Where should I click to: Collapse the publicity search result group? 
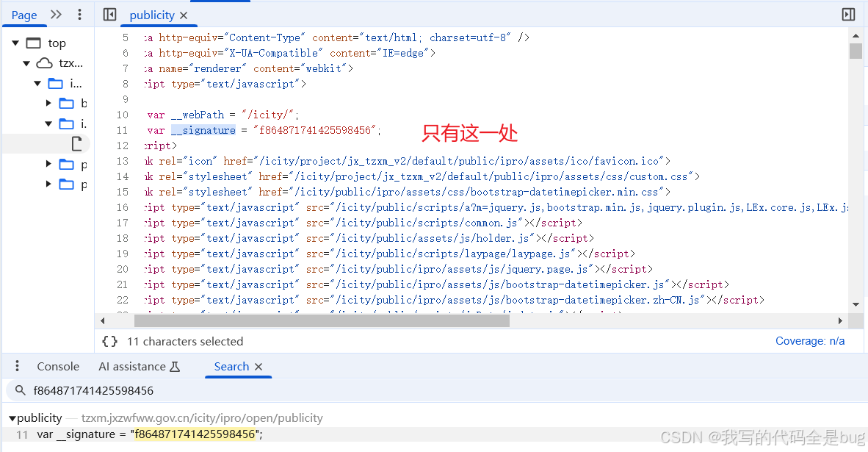(x=12, y=418)
